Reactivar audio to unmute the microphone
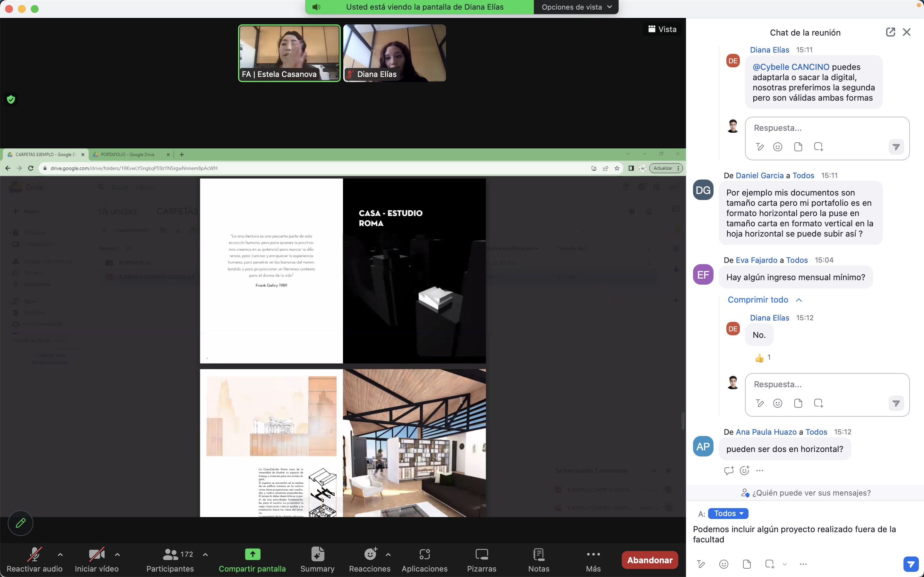The width and height of the screenshot is (924, 577). click(x=34, y=555)
